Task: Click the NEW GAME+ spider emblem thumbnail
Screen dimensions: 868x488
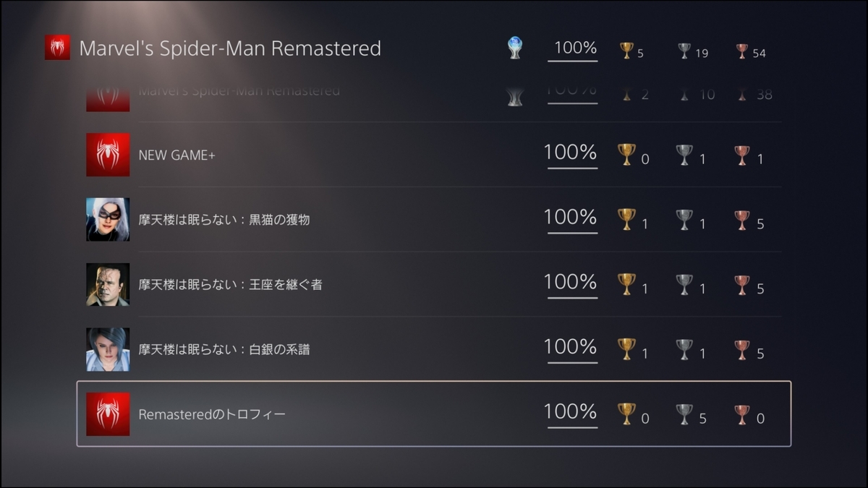Action: [x=108, y=155]
